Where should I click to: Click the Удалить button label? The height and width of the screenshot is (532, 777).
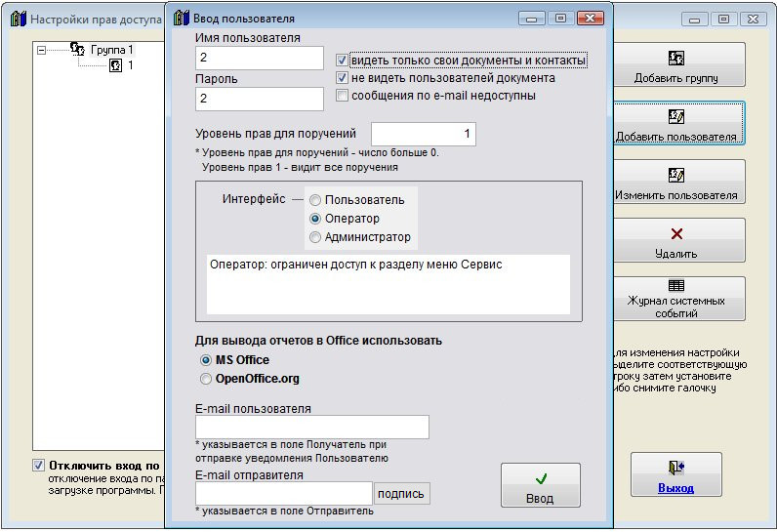(675, 254)
